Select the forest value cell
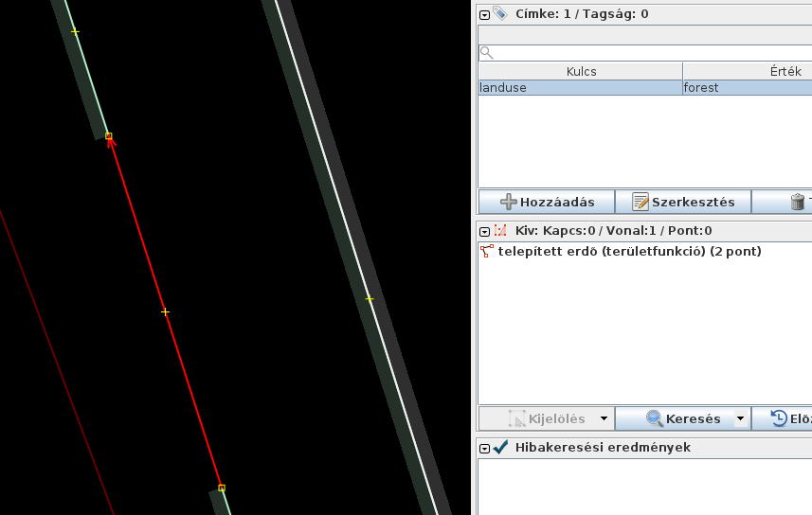 tap(748, 87)
